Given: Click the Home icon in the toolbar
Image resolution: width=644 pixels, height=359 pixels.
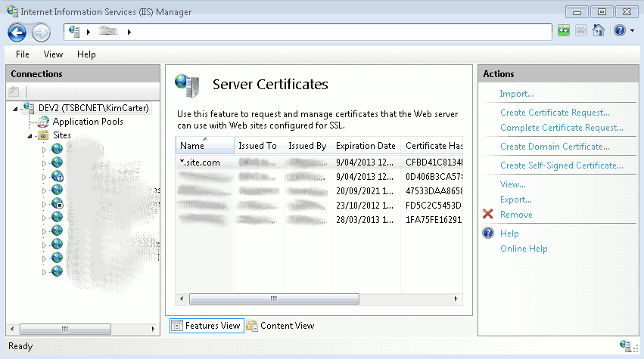Looking at the screenshot, I should [x=598, y=31].
